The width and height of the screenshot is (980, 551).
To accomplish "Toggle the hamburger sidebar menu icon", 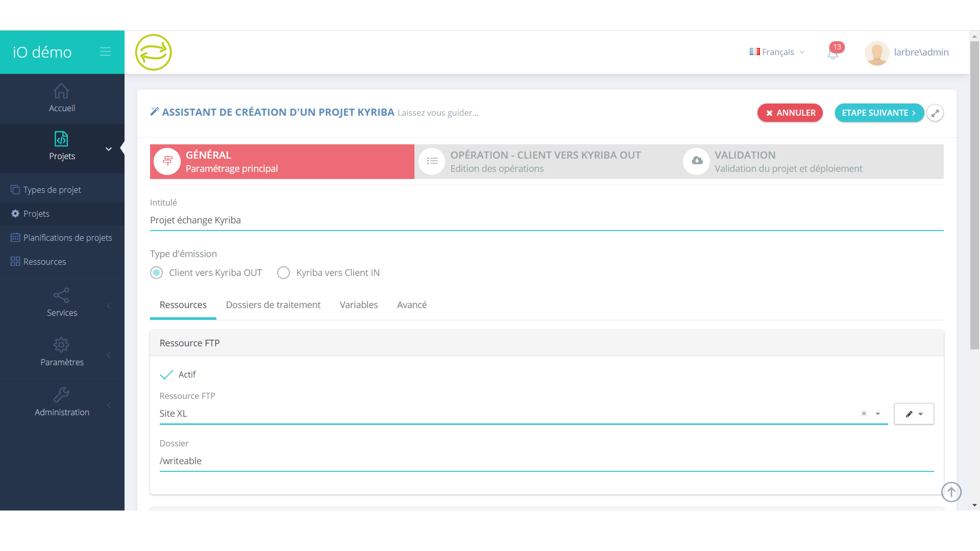I will pyautogui.click(x=105, y=52).
